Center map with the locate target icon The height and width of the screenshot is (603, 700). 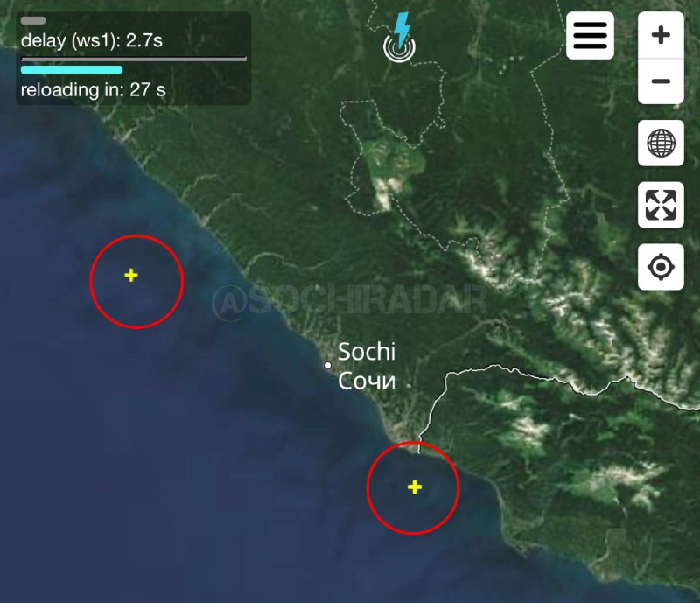click(x=661, y=267)
